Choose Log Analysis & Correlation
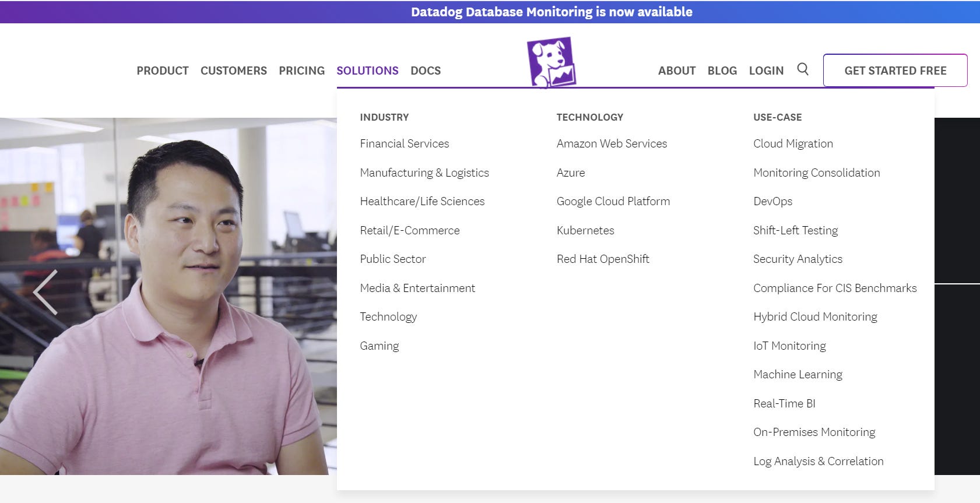The height and width of the screenshot is (503, 980). (819, 461)
